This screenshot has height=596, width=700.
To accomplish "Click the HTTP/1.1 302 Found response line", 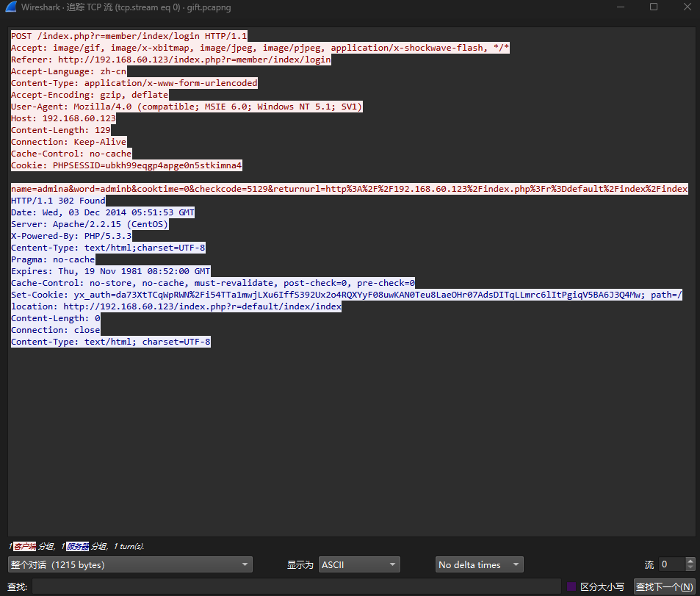I will coord(58,201).
